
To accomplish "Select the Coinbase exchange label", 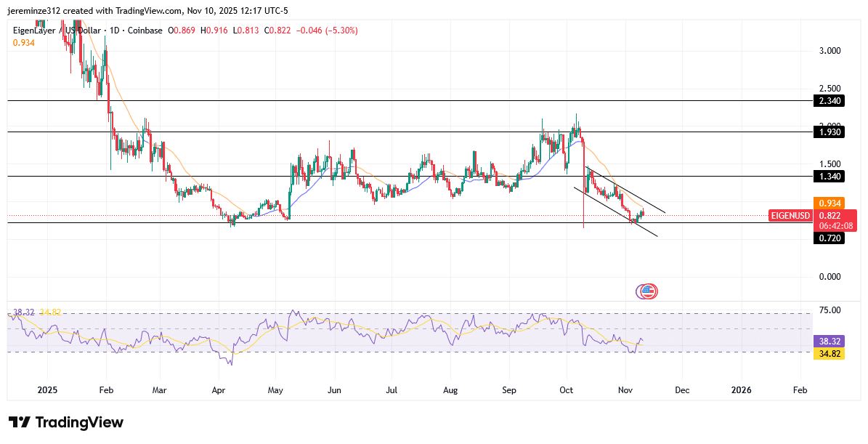I will pyautogui.click(x=145, y=31).
